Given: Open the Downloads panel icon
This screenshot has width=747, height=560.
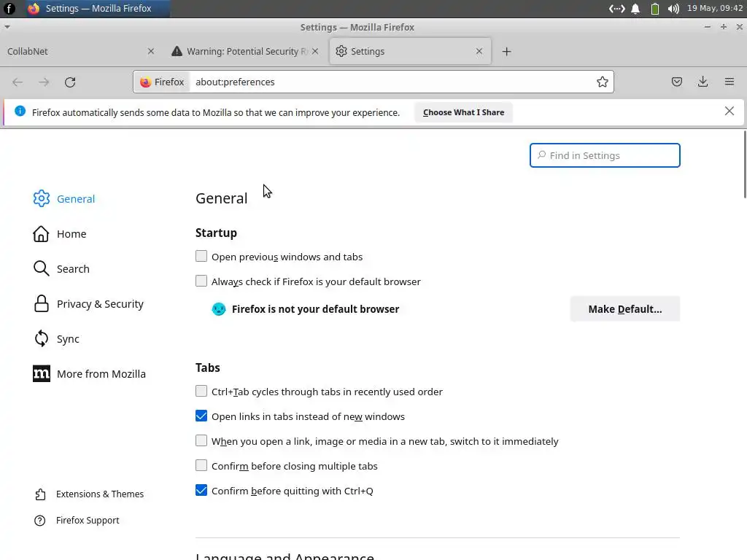Looking at the screenshot, I should point(703,82).
